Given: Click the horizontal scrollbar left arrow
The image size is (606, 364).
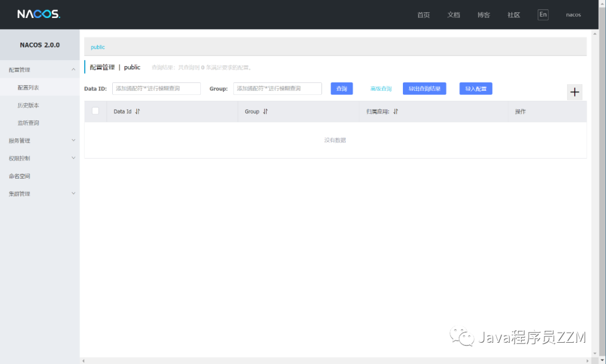Looking at the screenshot, I should point(83,361).
